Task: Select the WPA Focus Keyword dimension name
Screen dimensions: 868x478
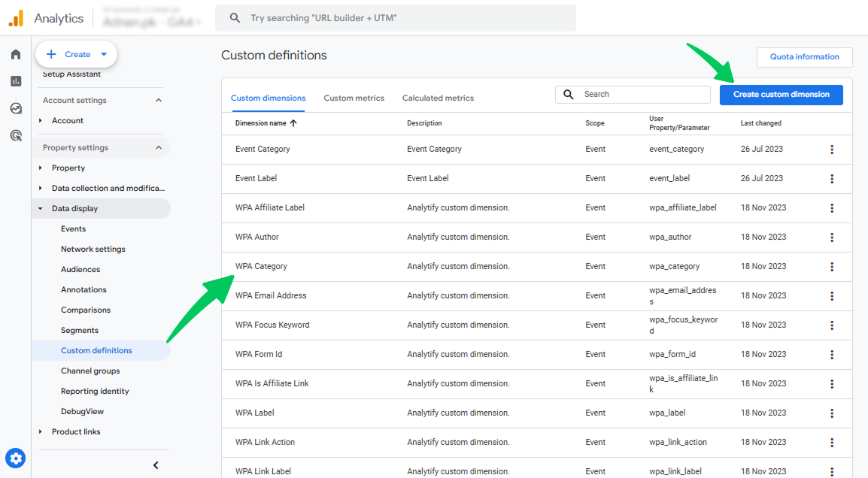Action: point(272,325)
